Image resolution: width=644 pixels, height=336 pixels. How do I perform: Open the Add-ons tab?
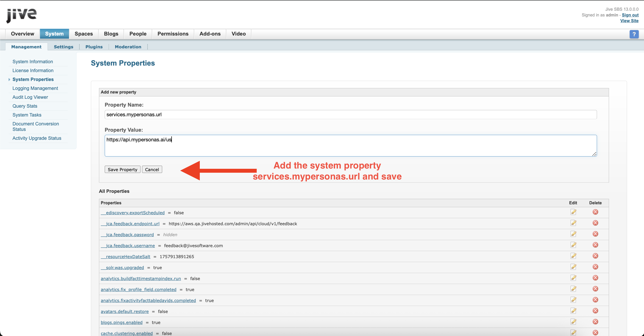click(210, 34)
